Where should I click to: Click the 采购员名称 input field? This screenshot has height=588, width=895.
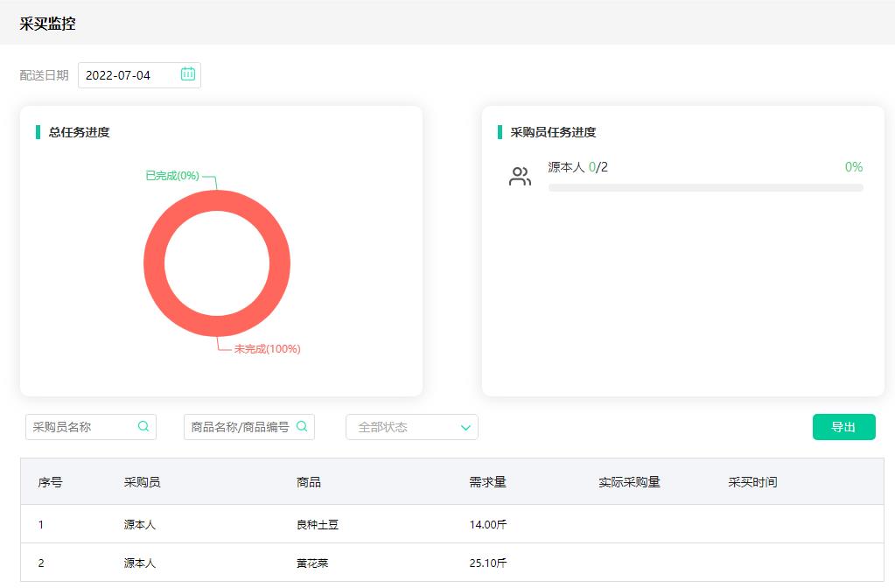pyautogui.click(x=79, y=427)
